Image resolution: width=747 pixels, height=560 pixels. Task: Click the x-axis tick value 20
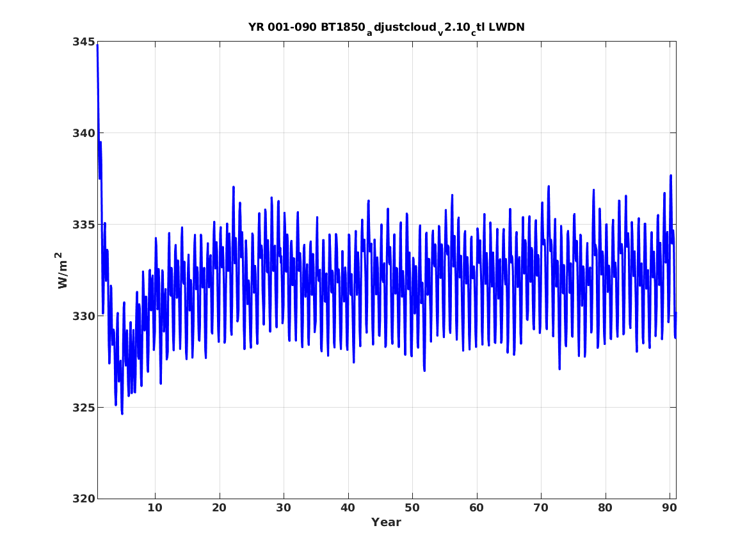tap(219, 508)
